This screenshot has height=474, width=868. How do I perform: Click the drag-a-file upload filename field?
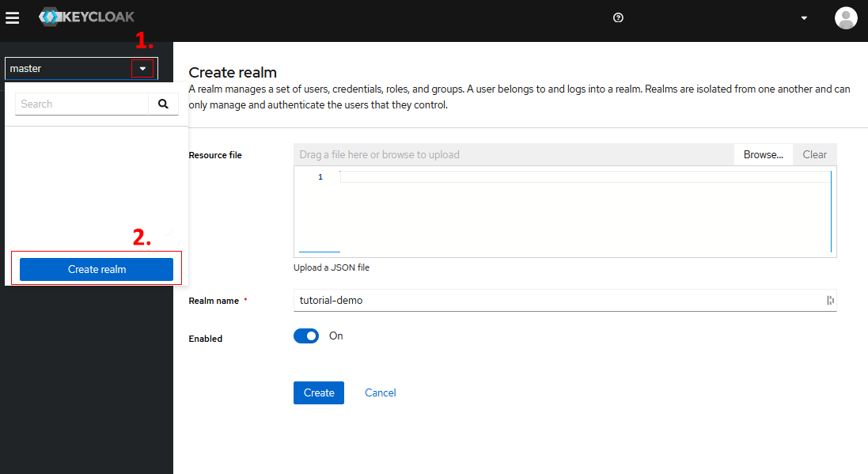tap(514, 154)
